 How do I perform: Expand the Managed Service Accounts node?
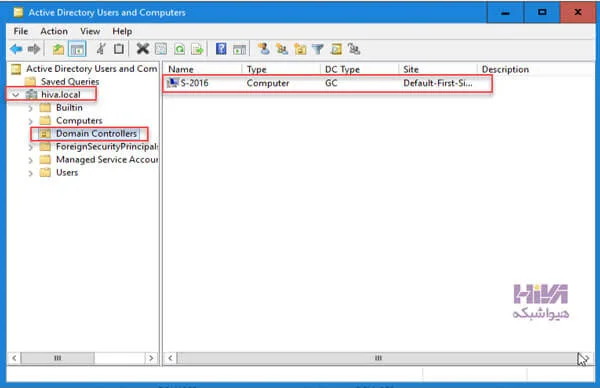(x=30, y=160)
